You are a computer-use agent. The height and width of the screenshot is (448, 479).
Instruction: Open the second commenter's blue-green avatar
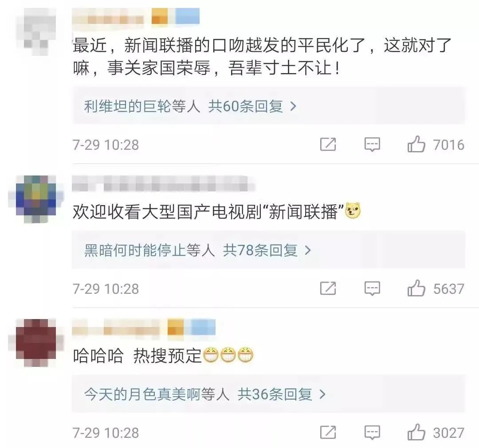click(x=36, y=199)
